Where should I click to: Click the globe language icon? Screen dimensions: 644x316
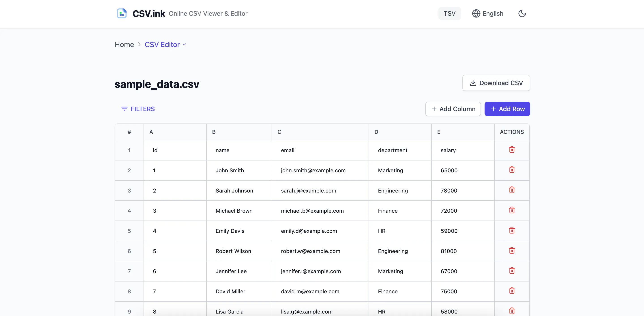476,13
